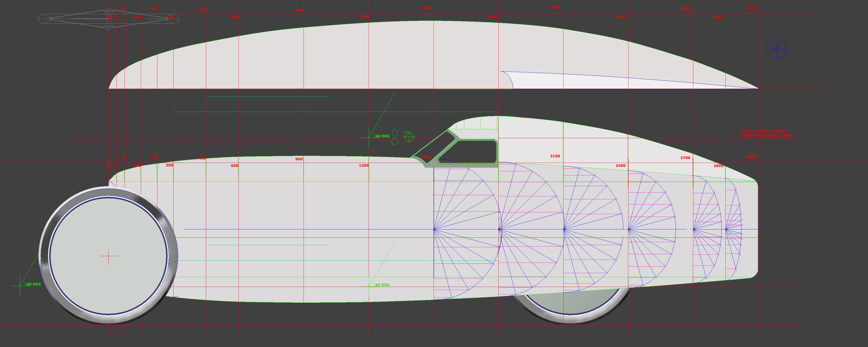This screenshot has height=347, width=868.
Task: Select the PEDAL WIDTH 120MM annotation
Action: [x=763, y=131]
